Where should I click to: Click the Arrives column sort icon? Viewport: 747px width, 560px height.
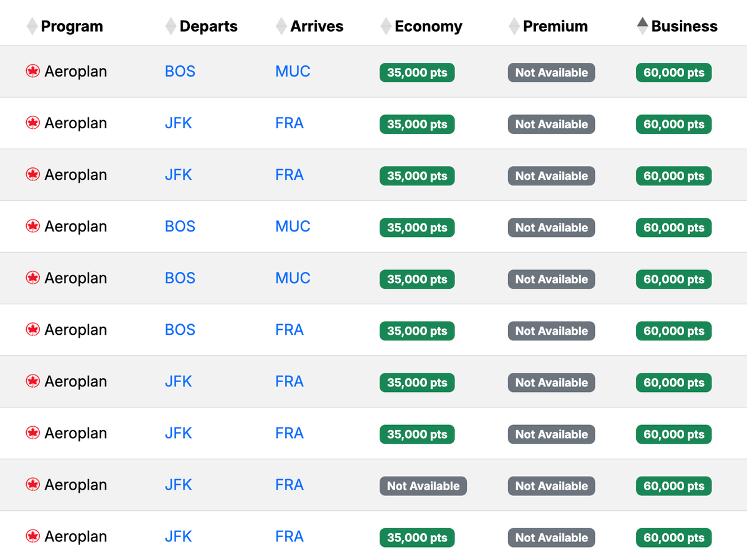pyautogui.click(x=282, y=26)
